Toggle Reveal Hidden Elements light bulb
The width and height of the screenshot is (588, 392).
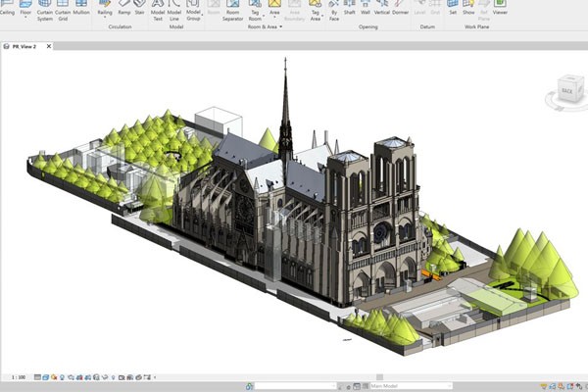pyautogui.click(x=114, y=377)
